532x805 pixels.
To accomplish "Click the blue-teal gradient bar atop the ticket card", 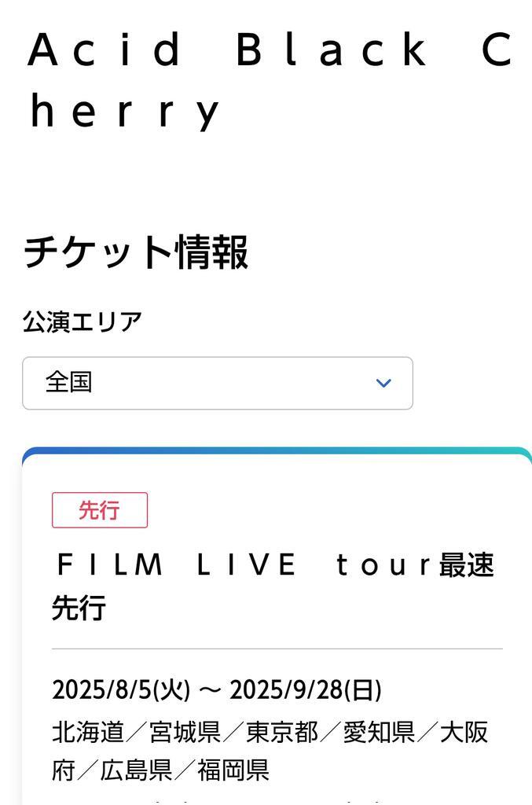I will coord(277,450).
